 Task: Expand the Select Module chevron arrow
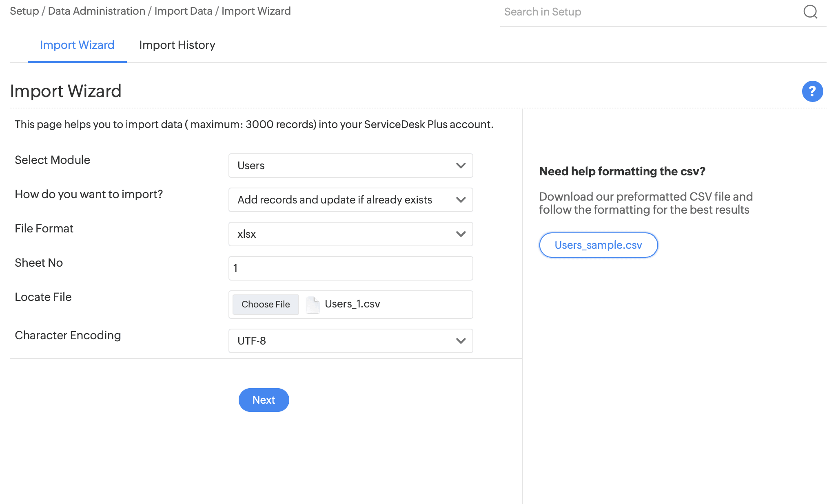click(x=461, y=166)
